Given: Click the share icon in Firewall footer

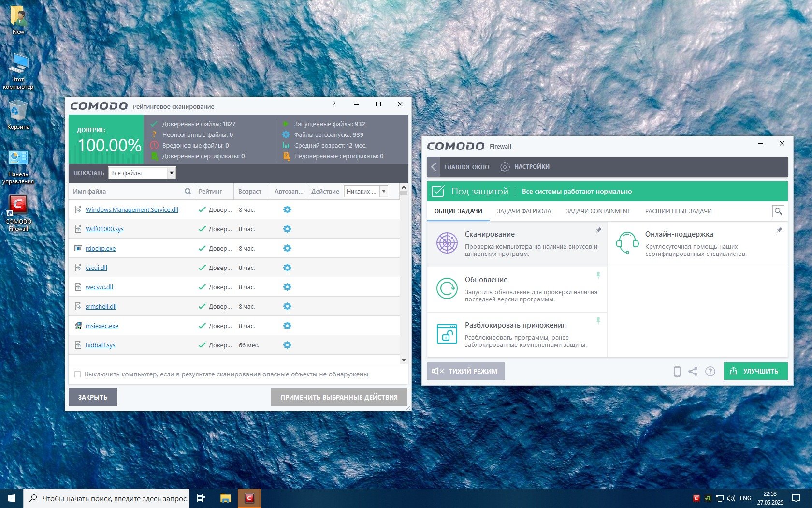Looking at the screenshot, I should [693, 371].
